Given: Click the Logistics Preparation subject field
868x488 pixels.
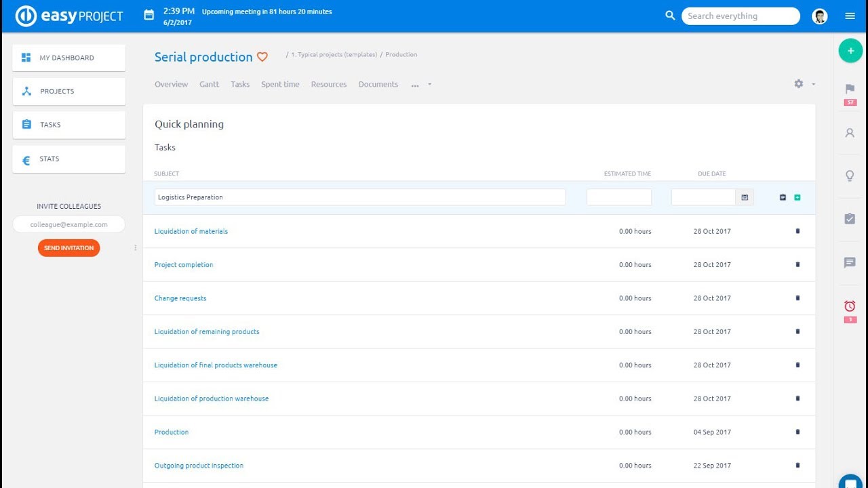Looking at the screenshot, I should [360, 197].
